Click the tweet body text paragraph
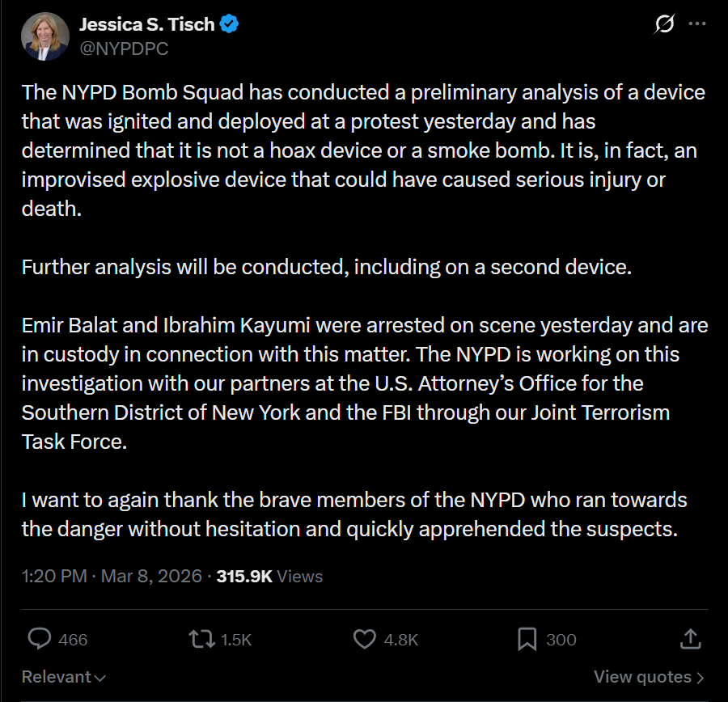This screenshot has width=728, height=702. [365, 310]
